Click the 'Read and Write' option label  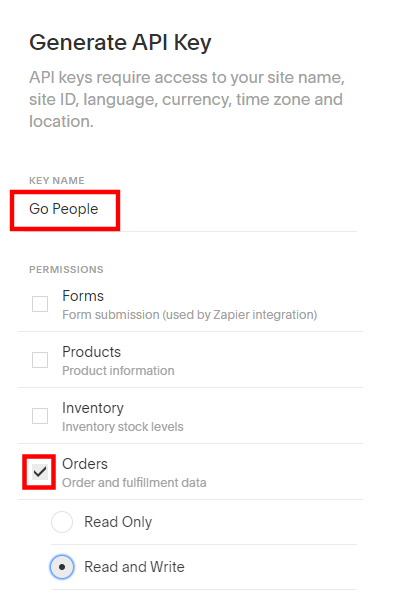[134, 567]
